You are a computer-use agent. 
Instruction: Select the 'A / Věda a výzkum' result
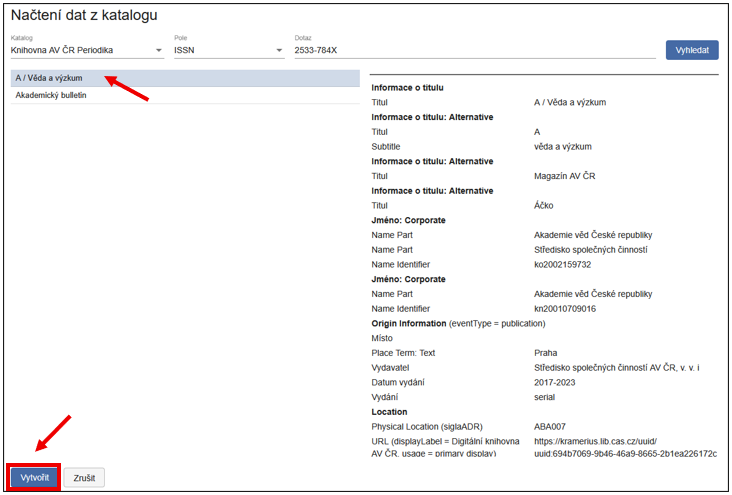click(x=50, y=78)
